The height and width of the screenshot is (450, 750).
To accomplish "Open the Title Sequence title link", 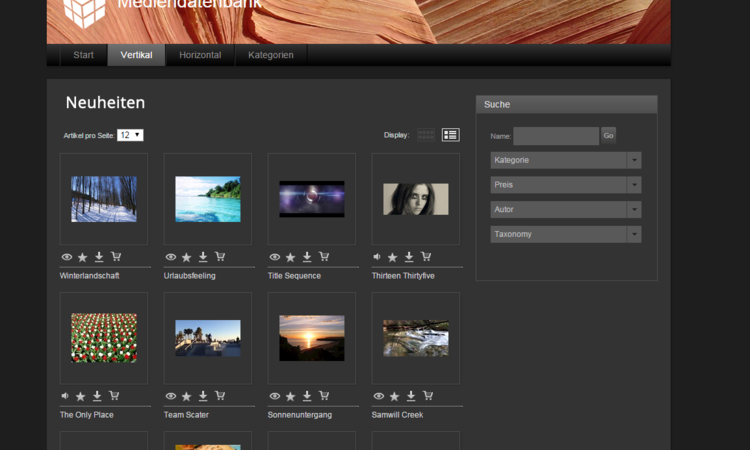I will click(x=294, y=276).
